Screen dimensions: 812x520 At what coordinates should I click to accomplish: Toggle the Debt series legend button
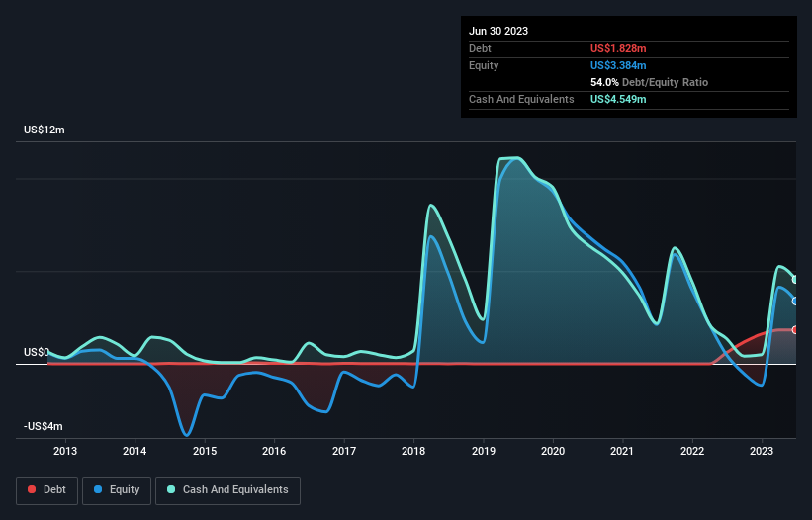click(x=47, y=490)
